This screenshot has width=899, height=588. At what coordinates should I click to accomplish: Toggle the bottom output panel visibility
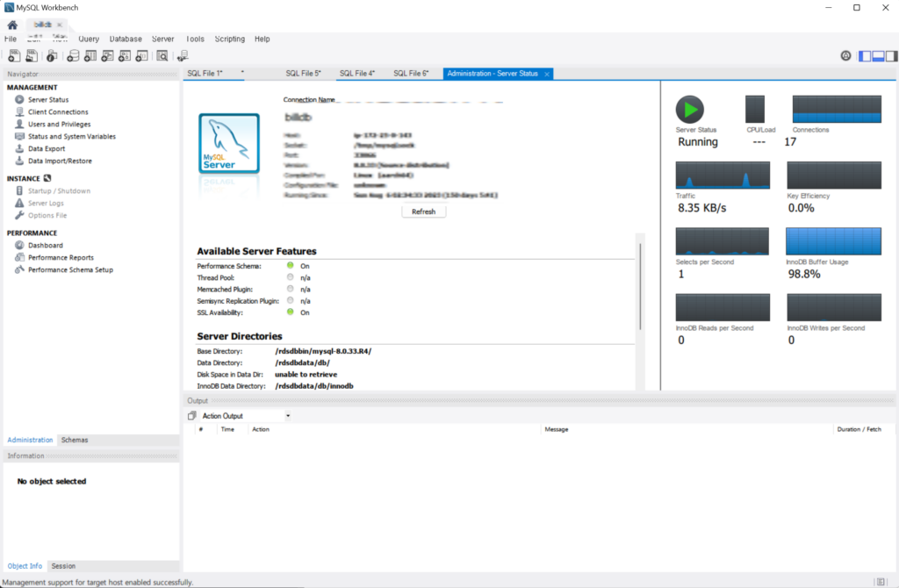(x=878, y=55)
